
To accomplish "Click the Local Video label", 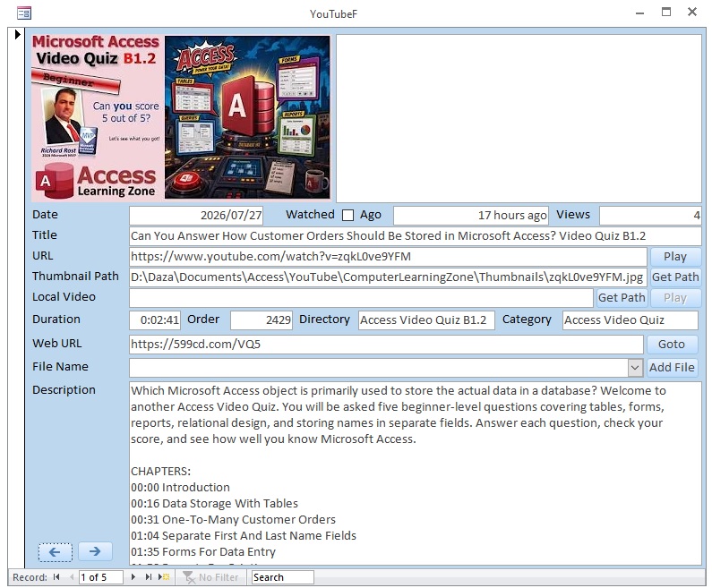I will pos(64,297).
